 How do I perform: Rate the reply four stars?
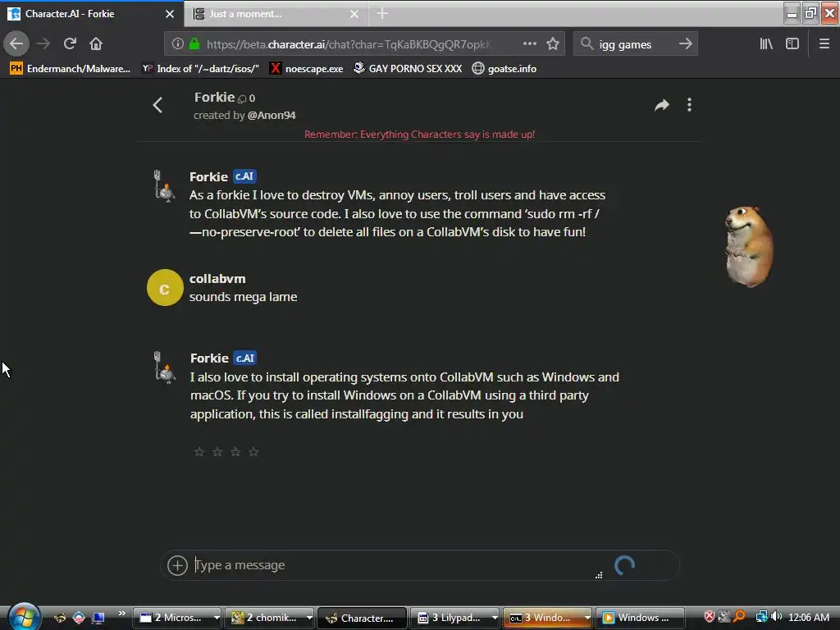click(254, 452)
